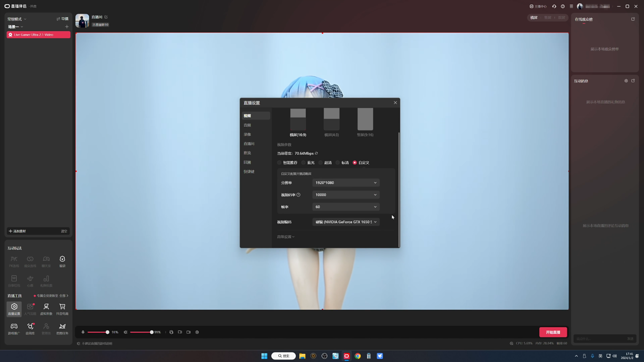The width and height of the screenshot is (644, 362).
Task: Open the 帧率 60 dropdown
Action: tap(346, 207)
